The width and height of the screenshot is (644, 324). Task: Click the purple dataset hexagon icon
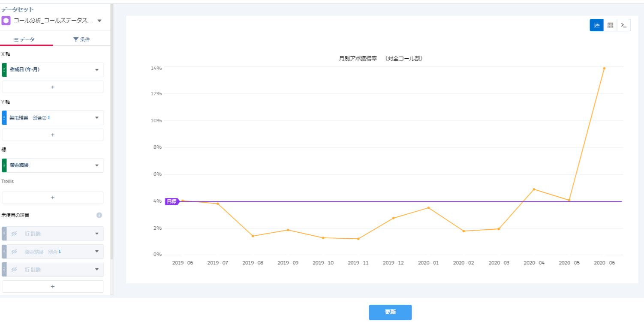pyautogui.click(x=6, y=21)
